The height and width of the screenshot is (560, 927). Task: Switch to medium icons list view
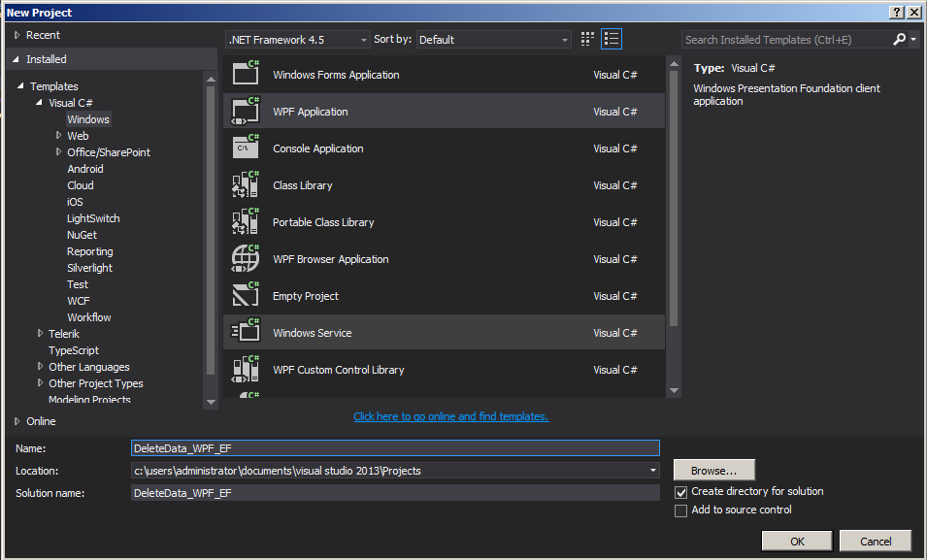pyautogui.click(x=612, y=40)
